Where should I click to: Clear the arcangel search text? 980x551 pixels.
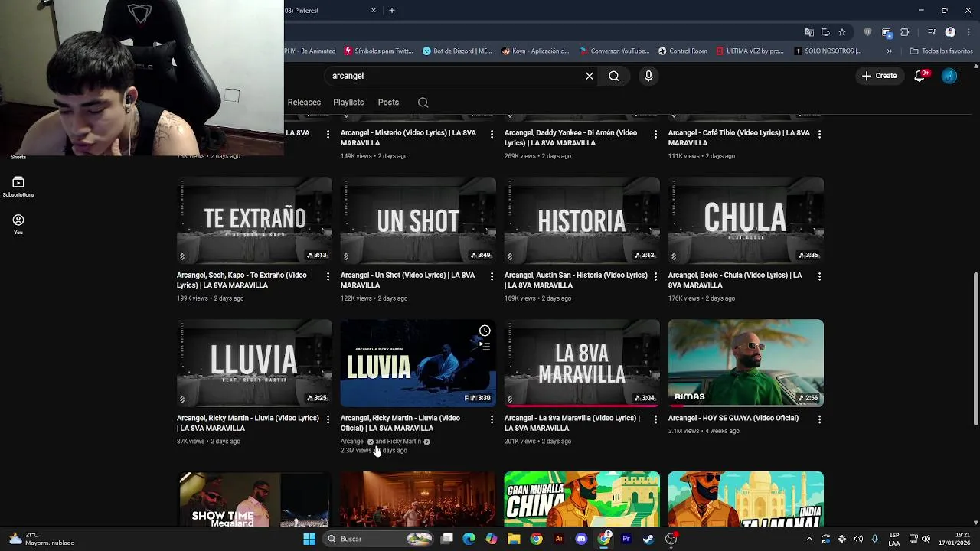tap(590, 76)
